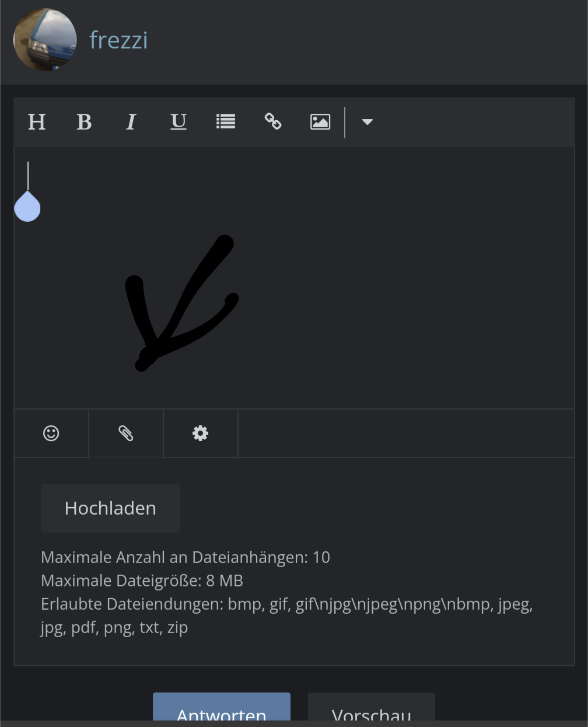Open the smileys tab
Screen dimensions: 588x727
51,434
